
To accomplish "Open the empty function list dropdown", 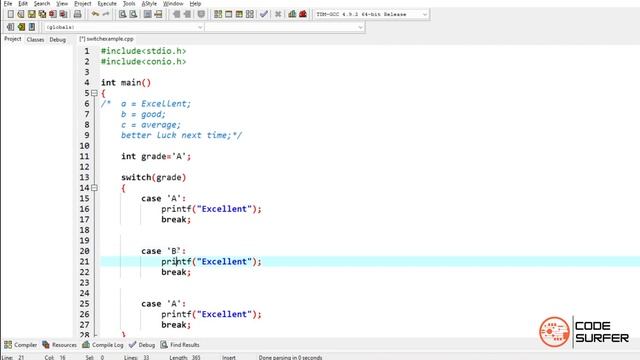I will click(x=284, y=27).
